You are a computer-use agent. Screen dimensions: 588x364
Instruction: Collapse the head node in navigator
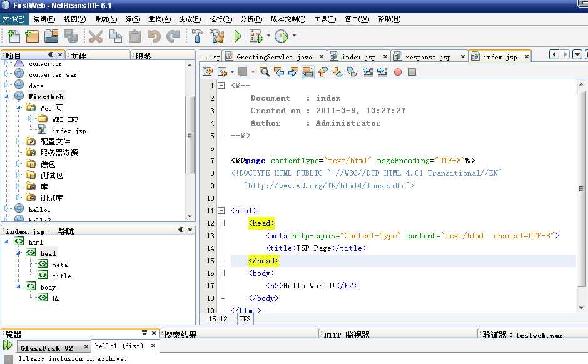(x=18, y=253)
